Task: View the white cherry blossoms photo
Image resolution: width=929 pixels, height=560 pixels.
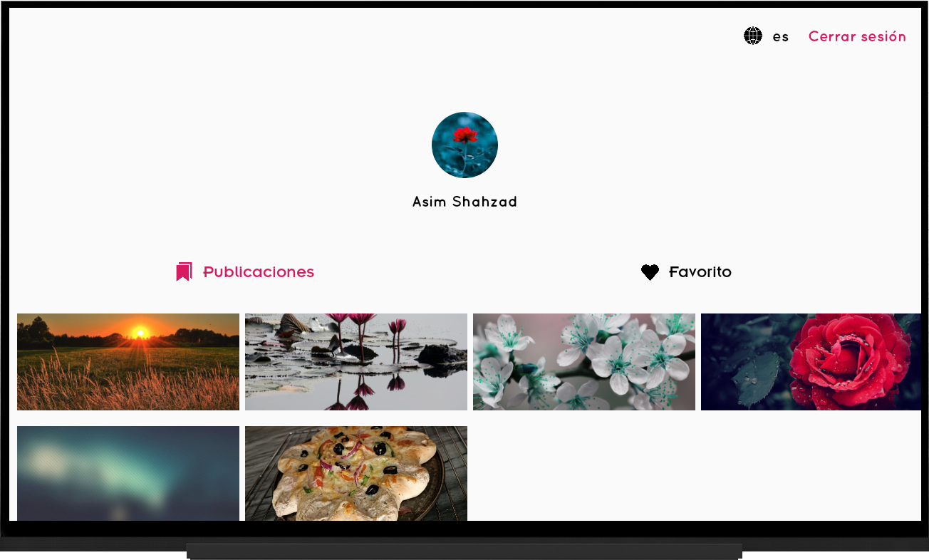Action: 584,362
